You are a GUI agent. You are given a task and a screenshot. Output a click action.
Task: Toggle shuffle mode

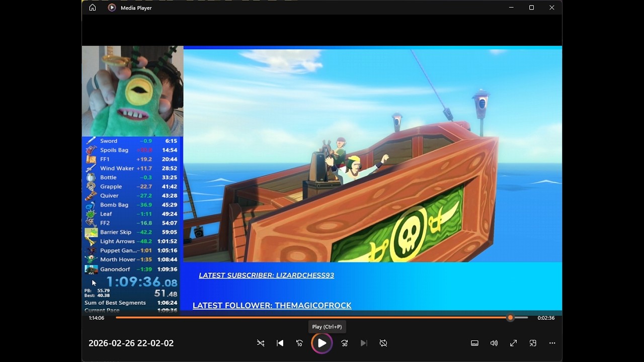click(x=261, y=343)
